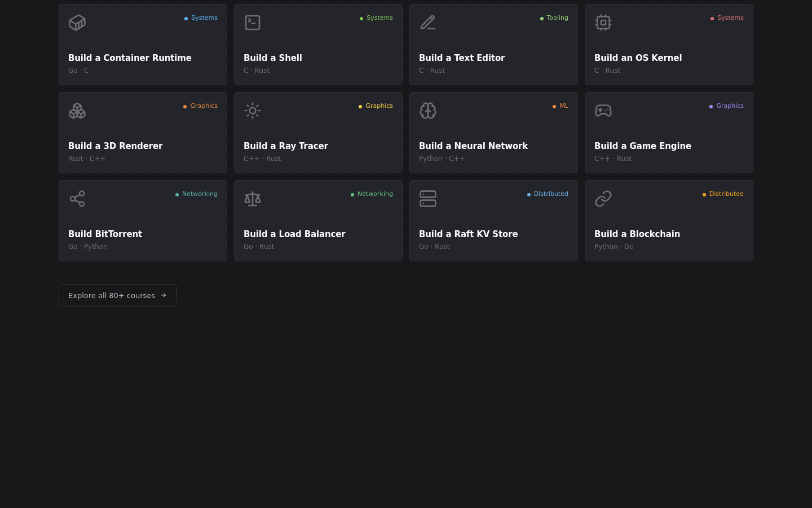Click the Graphics tag on Ray Tracer card
This screenshot has height=508, width=812.
[x=376, y=106]
